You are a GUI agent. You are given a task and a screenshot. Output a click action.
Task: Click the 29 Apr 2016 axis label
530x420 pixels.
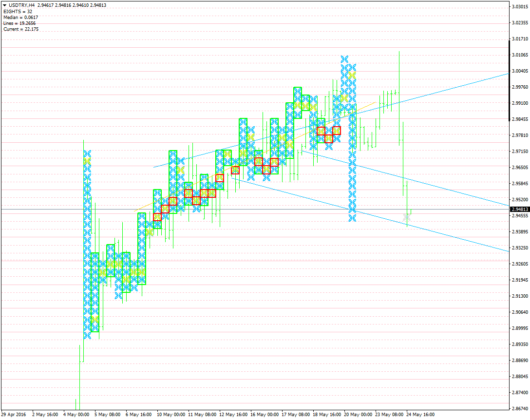pos(15,415)
